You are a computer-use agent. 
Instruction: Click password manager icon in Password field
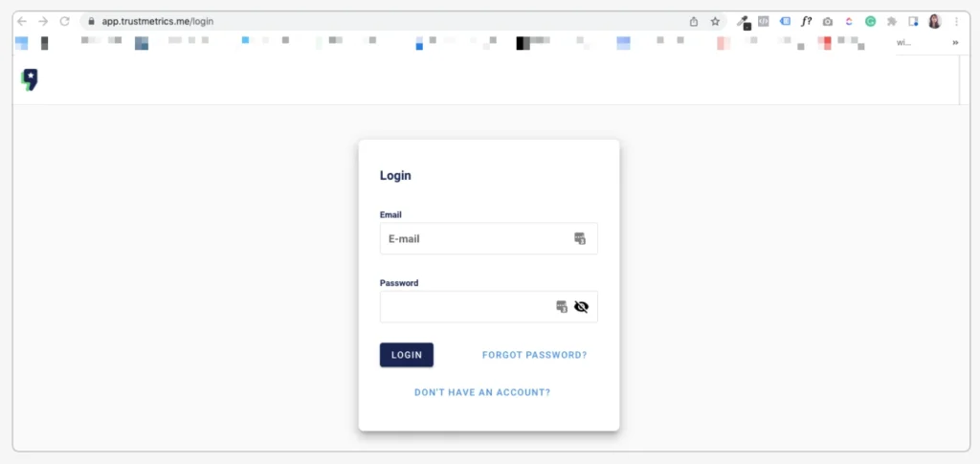click(562, 307)
